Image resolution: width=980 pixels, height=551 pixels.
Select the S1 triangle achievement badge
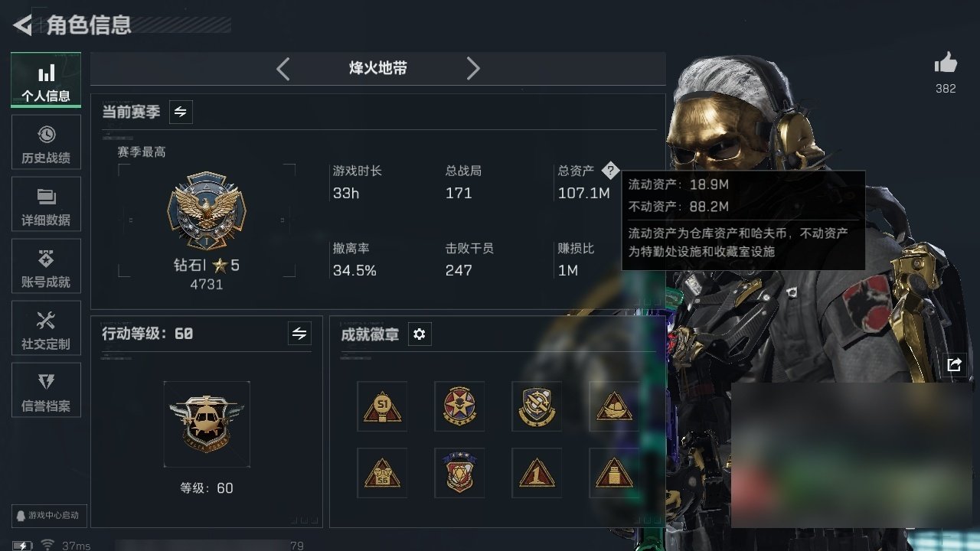tap(382, 406)
